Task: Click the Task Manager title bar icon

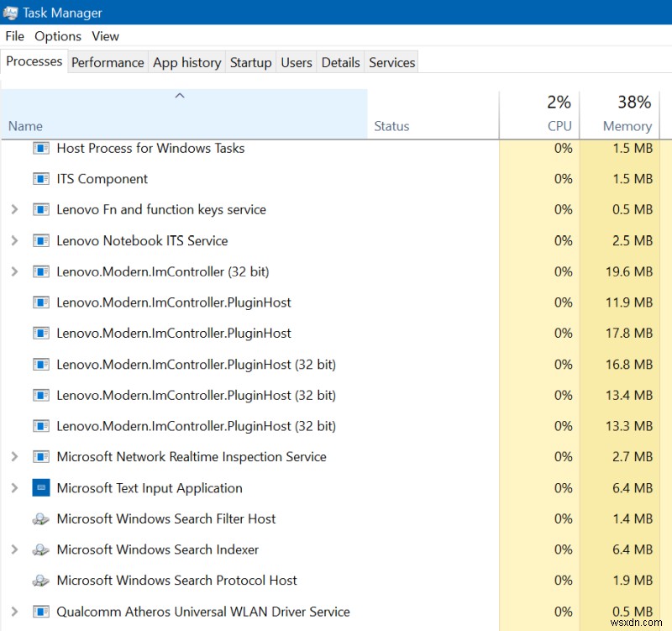Action: [11, 12]
